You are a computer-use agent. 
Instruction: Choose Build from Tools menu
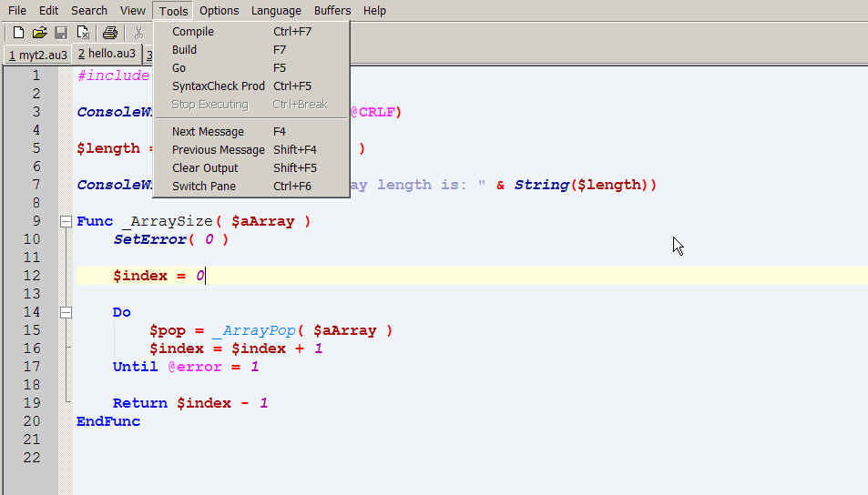(x=251, y=50)
